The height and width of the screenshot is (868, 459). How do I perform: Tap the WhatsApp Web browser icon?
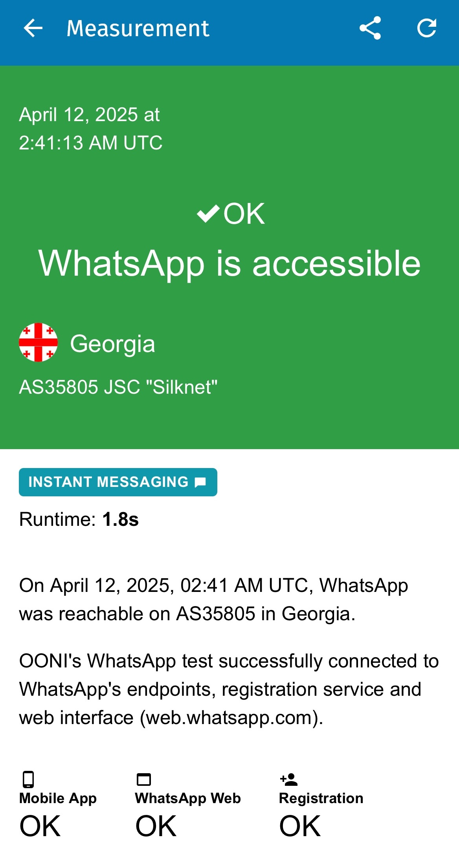pyautogui.click(x=144, y=780)
